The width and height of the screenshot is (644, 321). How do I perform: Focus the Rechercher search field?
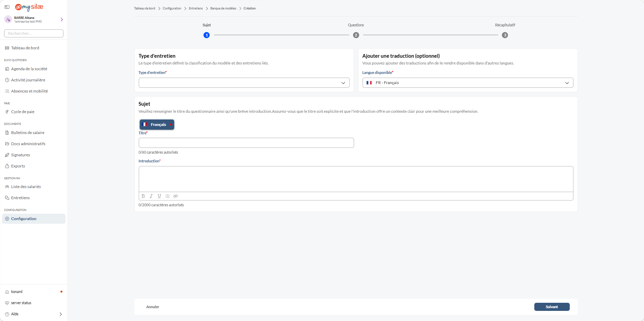(x=34, y=33)
